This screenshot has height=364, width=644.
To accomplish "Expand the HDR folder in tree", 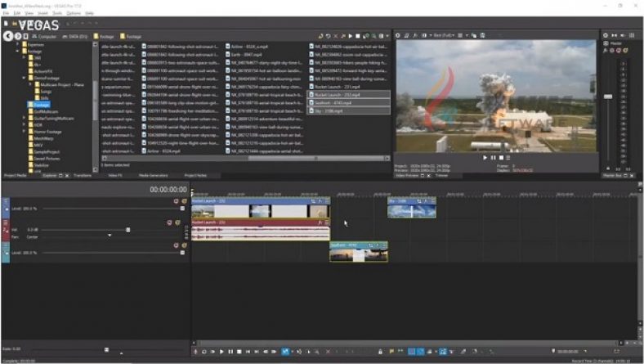I will click(25, 124).
